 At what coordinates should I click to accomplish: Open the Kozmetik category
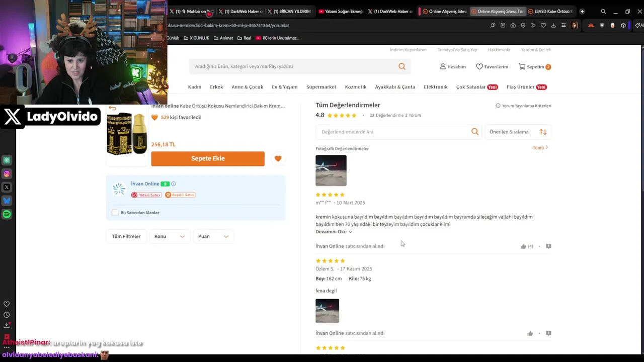pos(356,87)
